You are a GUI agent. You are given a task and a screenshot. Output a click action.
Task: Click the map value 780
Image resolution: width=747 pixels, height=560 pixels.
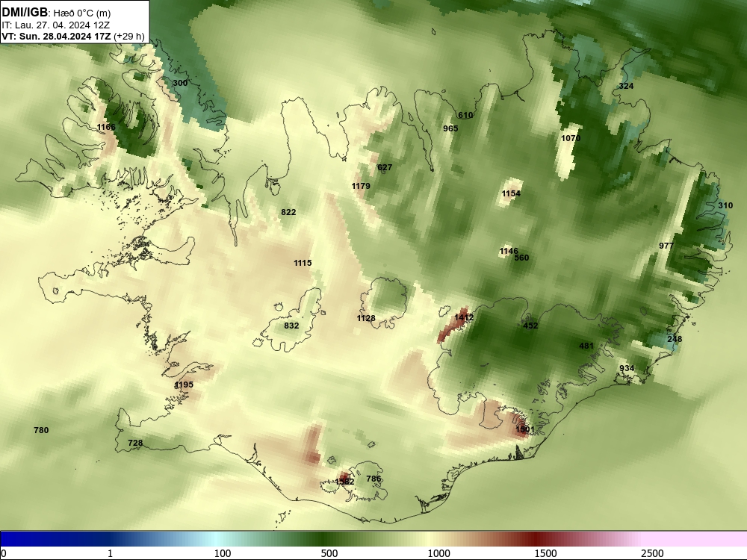pos(41,430)
